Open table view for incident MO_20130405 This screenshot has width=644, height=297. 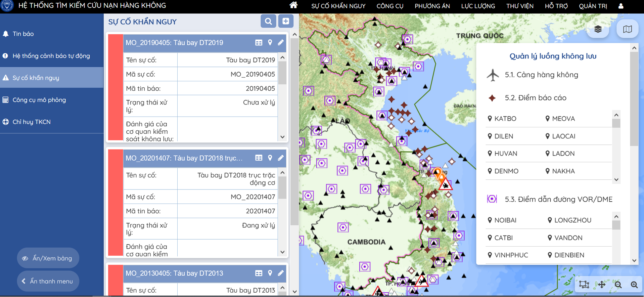[x=259, y=273]
